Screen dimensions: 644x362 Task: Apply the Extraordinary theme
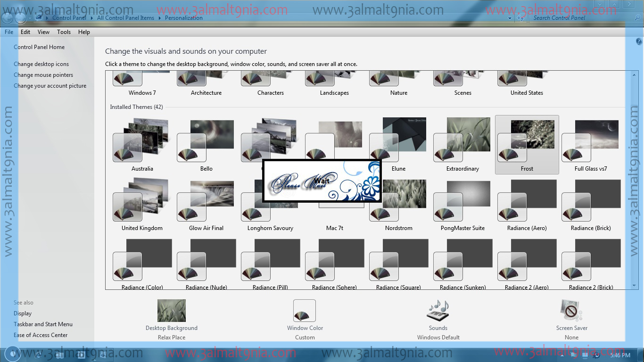click(462, 145)
